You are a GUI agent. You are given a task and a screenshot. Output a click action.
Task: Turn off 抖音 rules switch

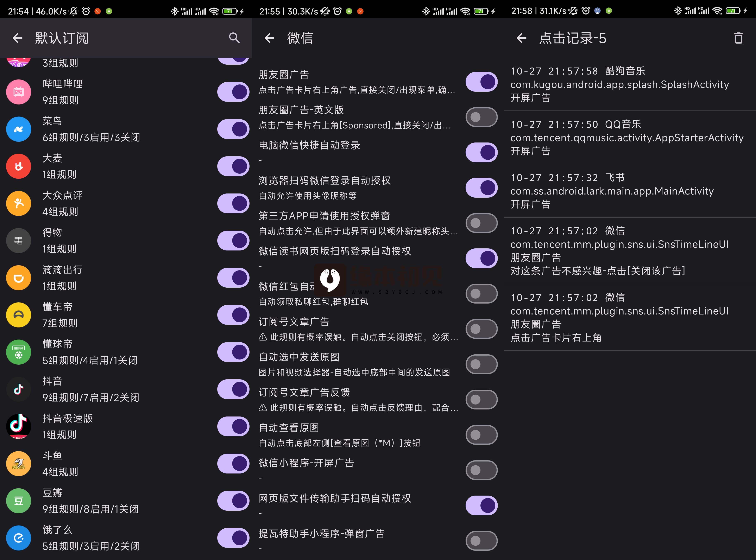click(x=233, y=389)
